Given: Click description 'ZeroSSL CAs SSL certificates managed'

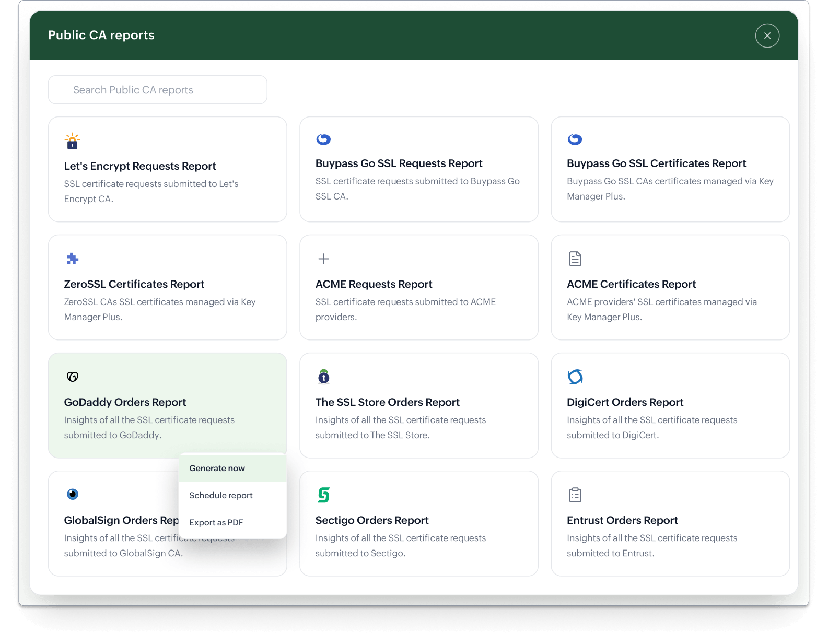Looking at the screenshot, I should click(x=160, y=310).
